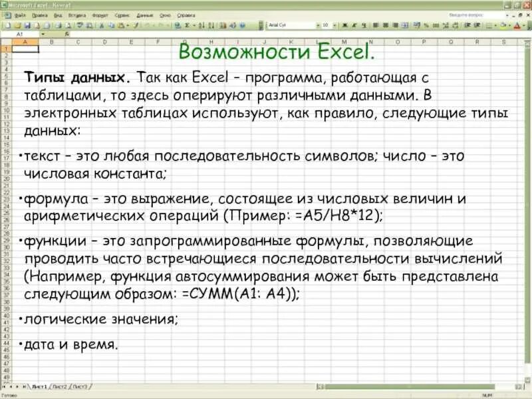The width and height of the screenshot is (532, 399).
Task: Center cell text horizontally
Action: 386,25
